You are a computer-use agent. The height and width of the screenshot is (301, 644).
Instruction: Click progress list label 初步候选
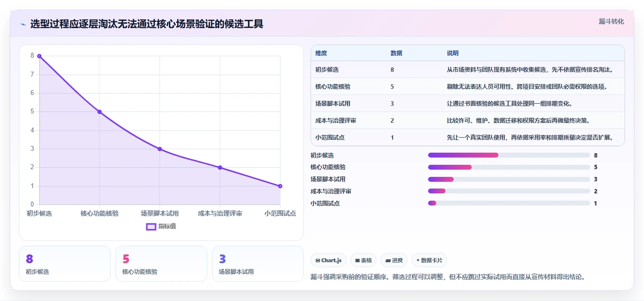tap(322, 155)
